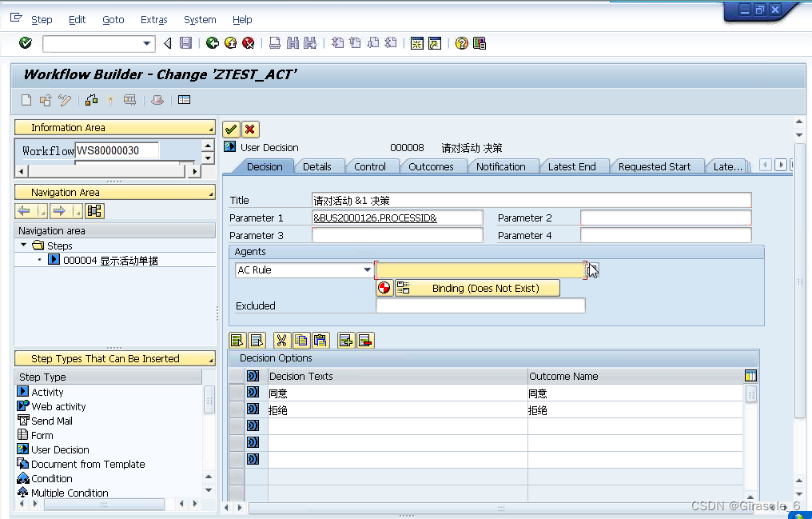Screen dimensions: 812x519
Task: Expand Step Types That Can Be Inserted header
Action: pyautogui.click(x=114, y=358)
